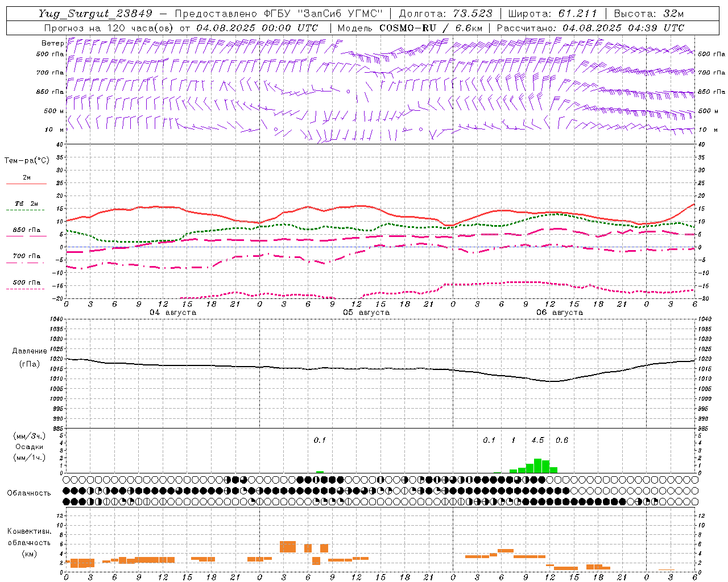Click the tallest green precipitation bar

537,465
